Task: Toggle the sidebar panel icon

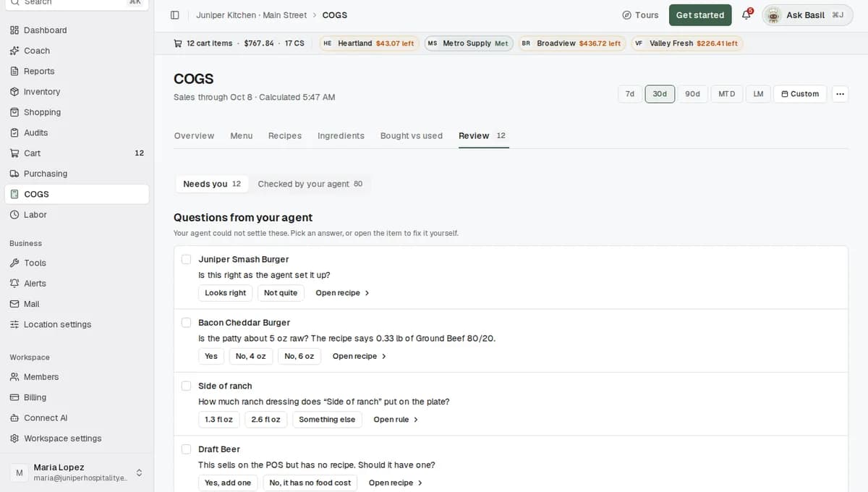Action: pyautogui.click(x=174, y=15)
